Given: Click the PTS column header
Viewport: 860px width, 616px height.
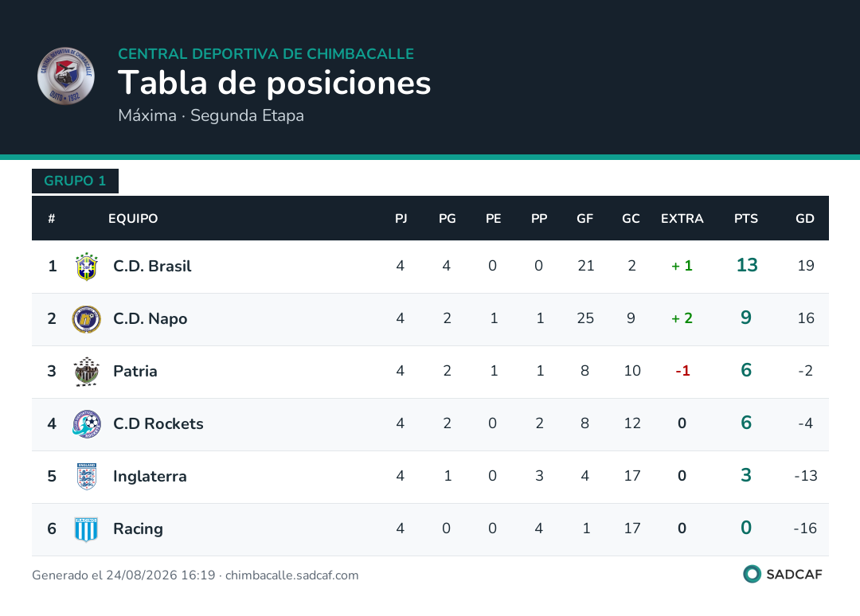Looking at the screenshot, I should click(746, 219).
